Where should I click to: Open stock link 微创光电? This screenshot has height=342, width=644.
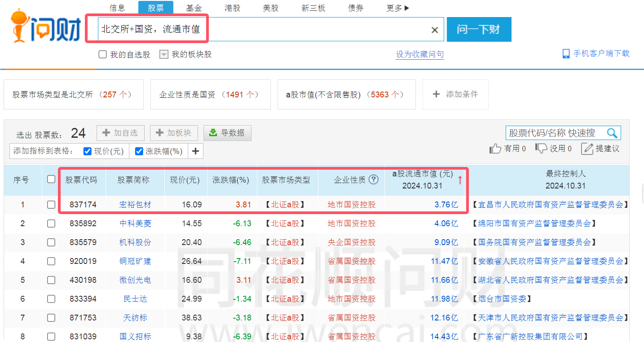click(x=135, y=280)
